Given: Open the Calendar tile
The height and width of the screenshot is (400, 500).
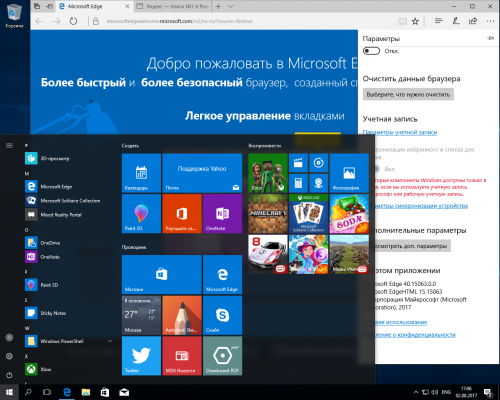Looking at the screenshot, I should coord(141,173).
